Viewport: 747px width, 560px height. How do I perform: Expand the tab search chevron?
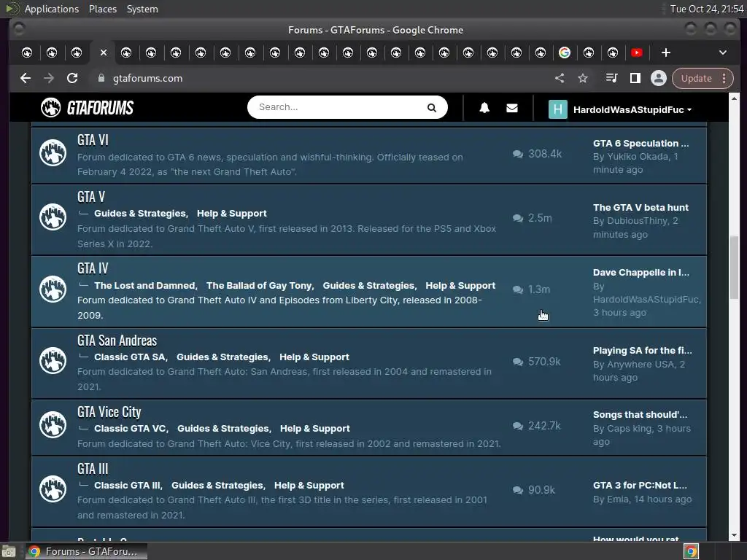(x=723, y=52)
